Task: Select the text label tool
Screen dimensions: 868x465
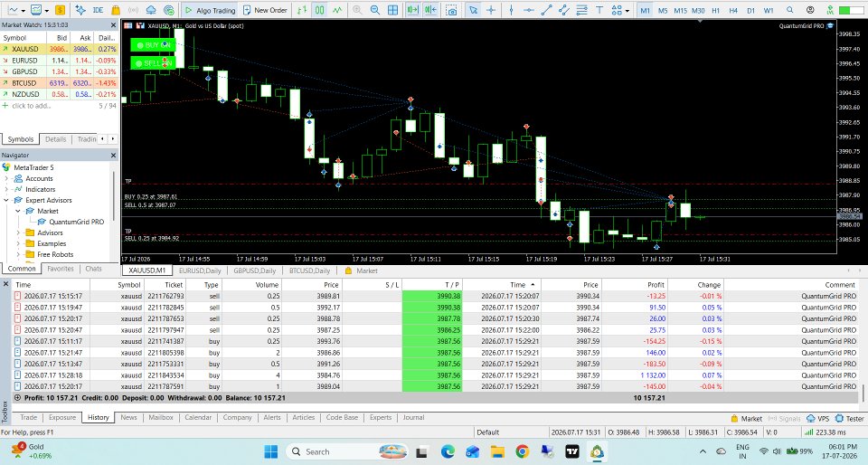Action: click(599, 10)
